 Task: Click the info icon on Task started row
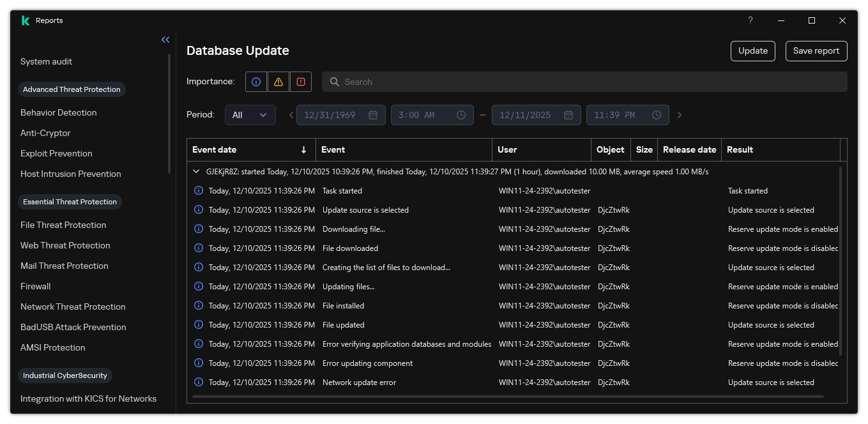(197, 190)
